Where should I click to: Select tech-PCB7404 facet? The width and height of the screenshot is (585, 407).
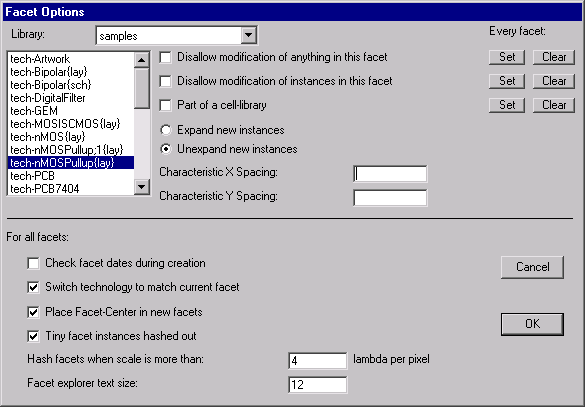(x=71, y=189)
